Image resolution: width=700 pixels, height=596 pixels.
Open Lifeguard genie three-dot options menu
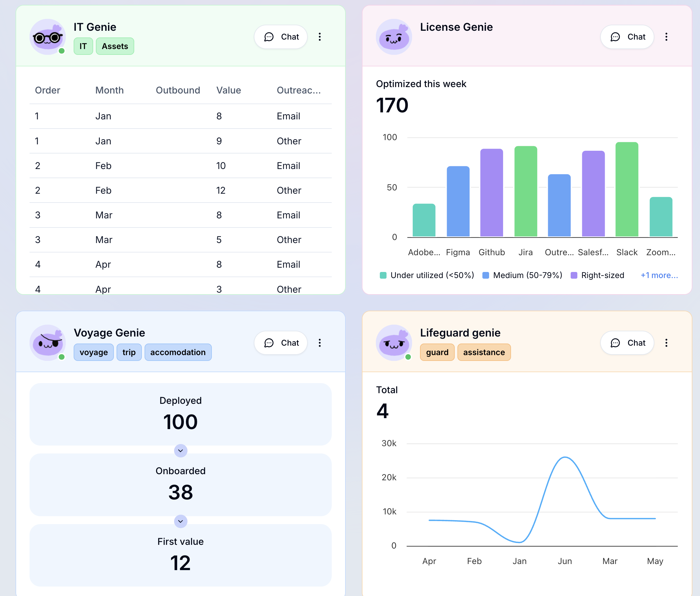coord(666,343)
